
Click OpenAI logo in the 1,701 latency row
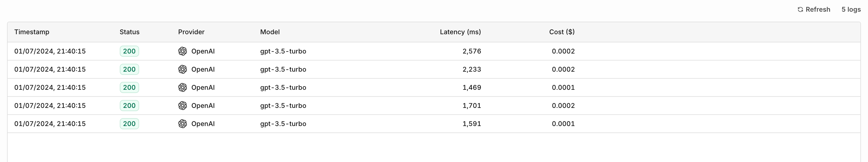pyautogui.click(x=183, y=106)
